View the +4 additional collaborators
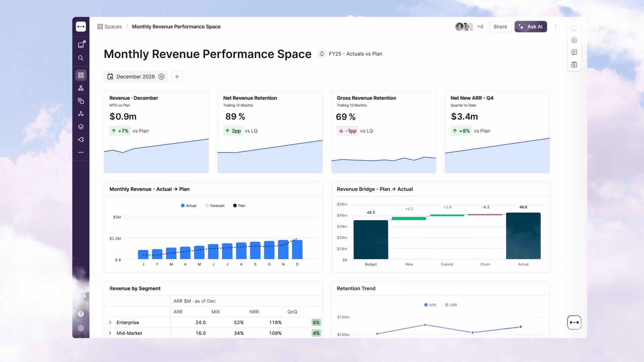Image resolution: width=644 pixels, height=362 pixels. coord(480,26)
